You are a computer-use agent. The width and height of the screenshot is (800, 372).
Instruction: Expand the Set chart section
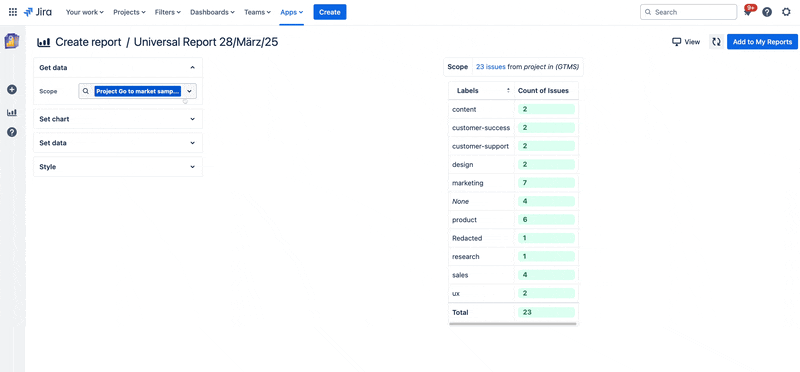118,119
